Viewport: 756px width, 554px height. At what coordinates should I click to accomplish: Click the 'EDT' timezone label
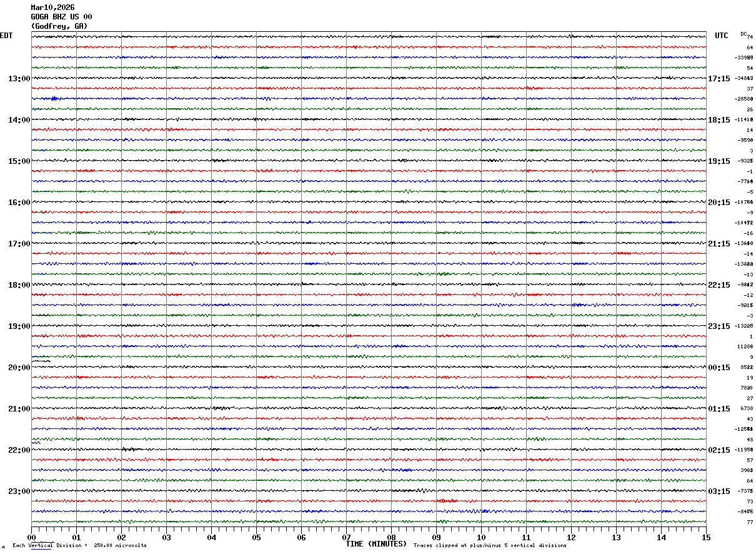pos(6,36)
